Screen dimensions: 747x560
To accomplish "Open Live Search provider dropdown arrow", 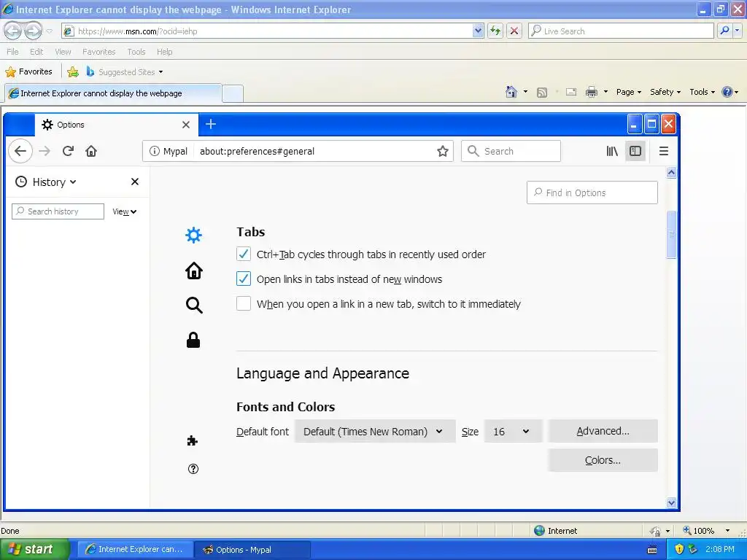I will (x=737, y=31).
